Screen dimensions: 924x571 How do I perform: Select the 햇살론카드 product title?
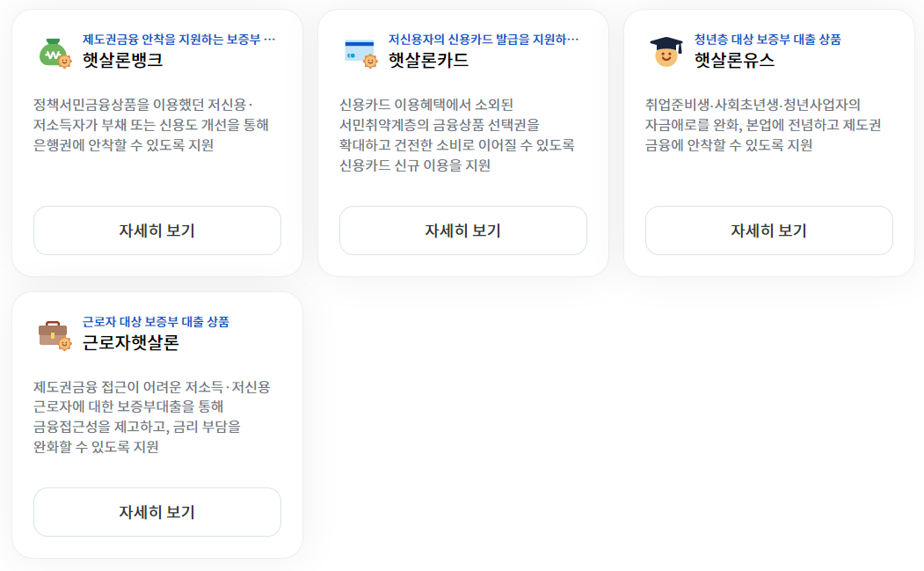click(x=428, y=58)
